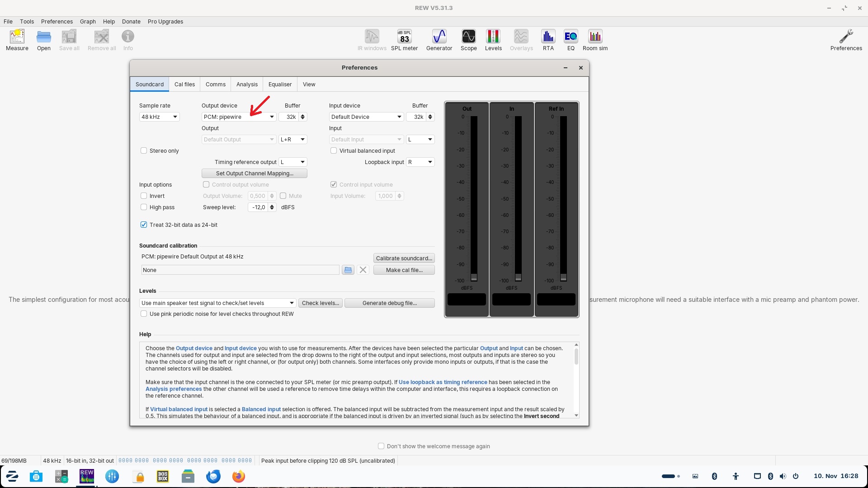The width and height of the screenshot is (868, 488).
Task: Toggle Virtual balanced input option
Action: coord(334,151)
